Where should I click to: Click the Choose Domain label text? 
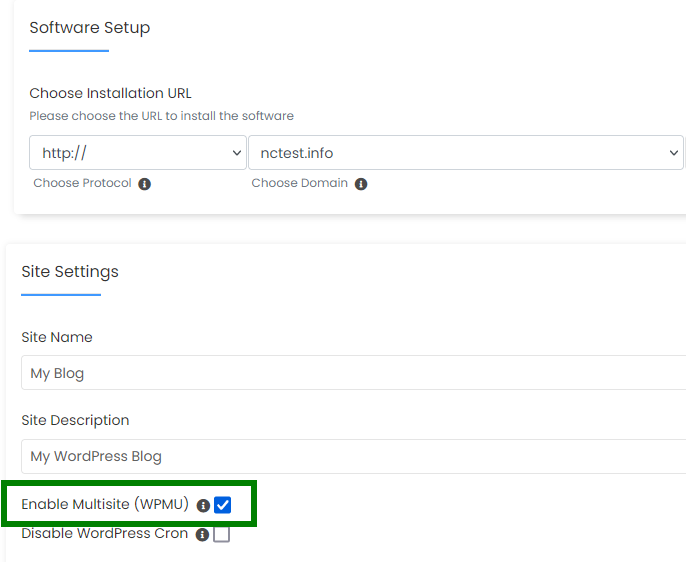[300, 183]
